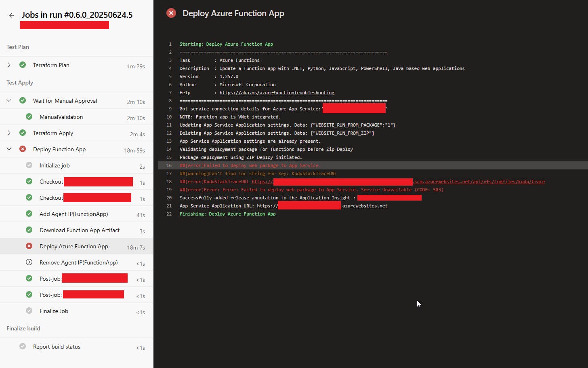Click the red failed icon beside Deploy Function App
This screenshot has width=588, height=368.
click(23, 149)
